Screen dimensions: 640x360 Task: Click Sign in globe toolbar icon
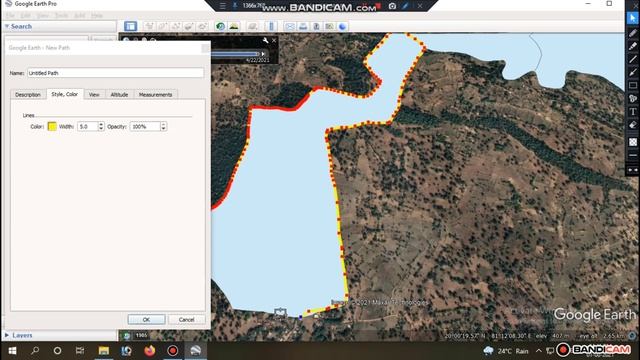[x=342, y=27]
